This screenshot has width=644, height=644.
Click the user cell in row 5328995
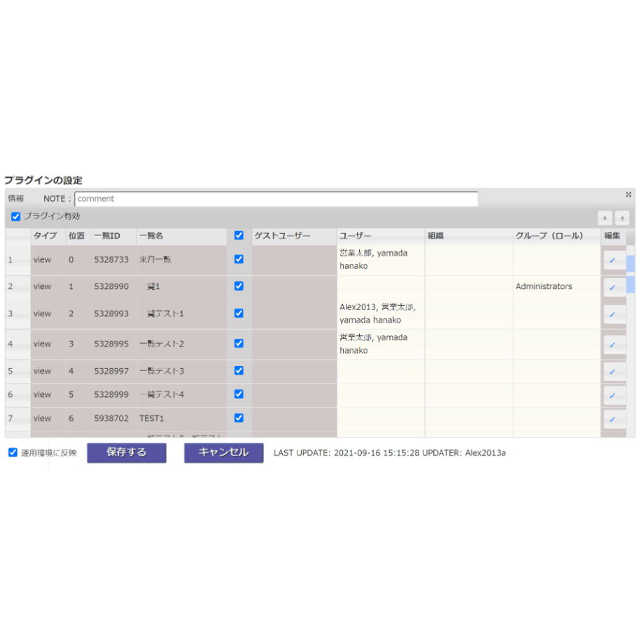coord(381,344)
